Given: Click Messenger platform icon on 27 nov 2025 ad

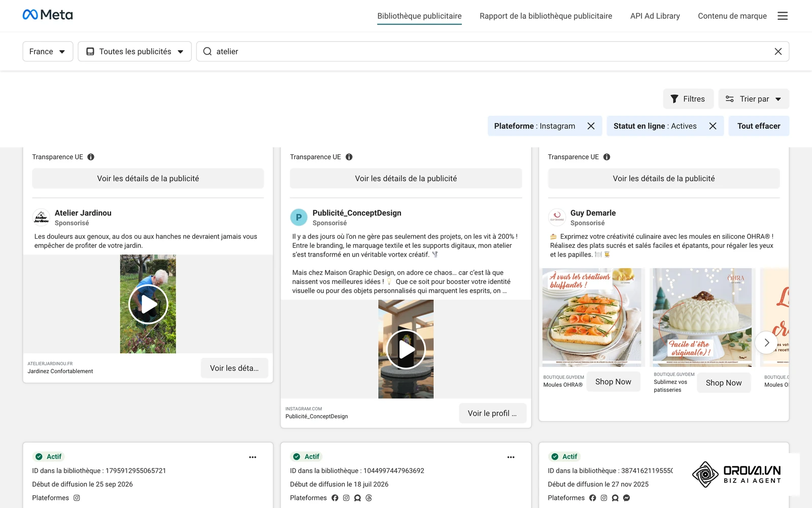Looking at the screenshot, I should 627,498.
